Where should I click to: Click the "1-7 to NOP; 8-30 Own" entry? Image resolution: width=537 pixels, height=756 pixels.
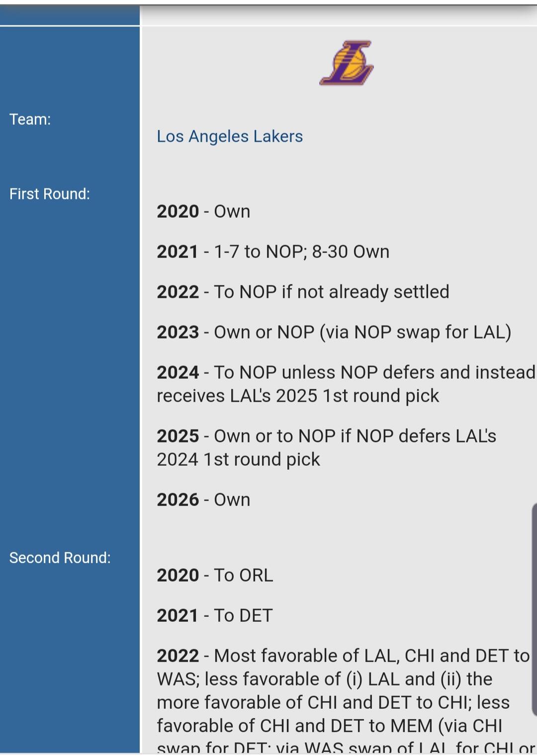(301, 252)
